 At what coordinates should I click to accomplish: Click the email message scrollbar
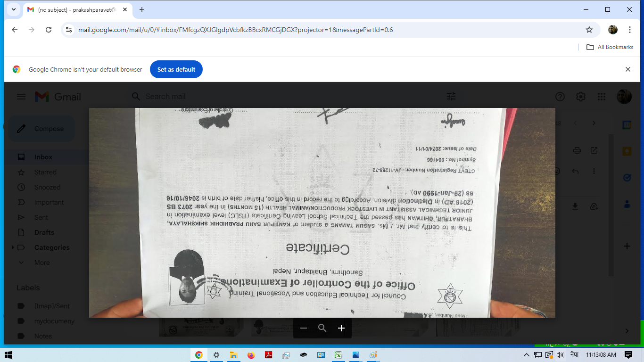[x=611, y=205]
